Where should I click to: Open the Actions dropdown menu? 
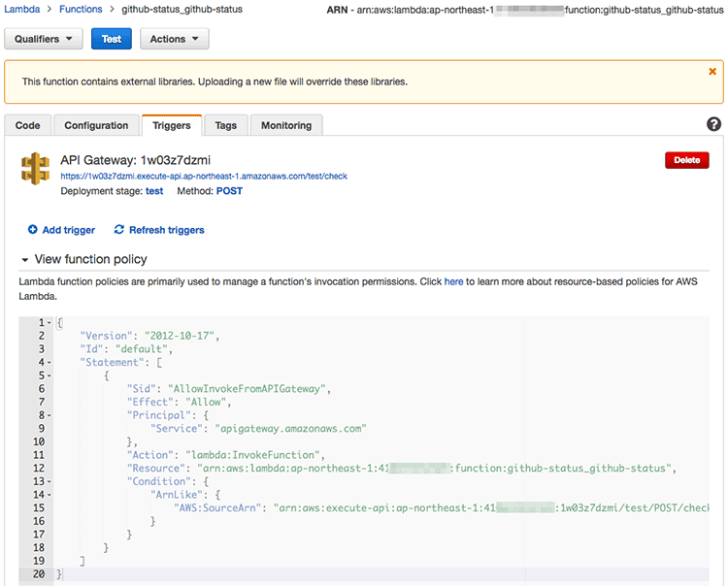pyautogui.click(x=174, y=39)
